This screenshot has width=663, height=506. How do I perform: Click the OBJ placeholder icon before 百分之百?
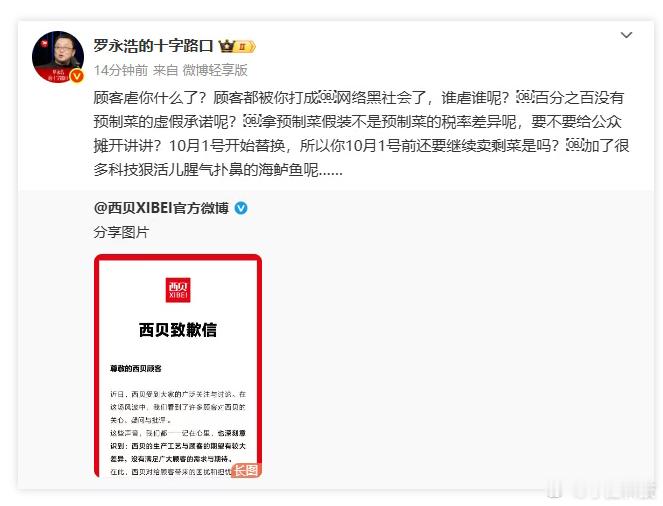[526, 97]
